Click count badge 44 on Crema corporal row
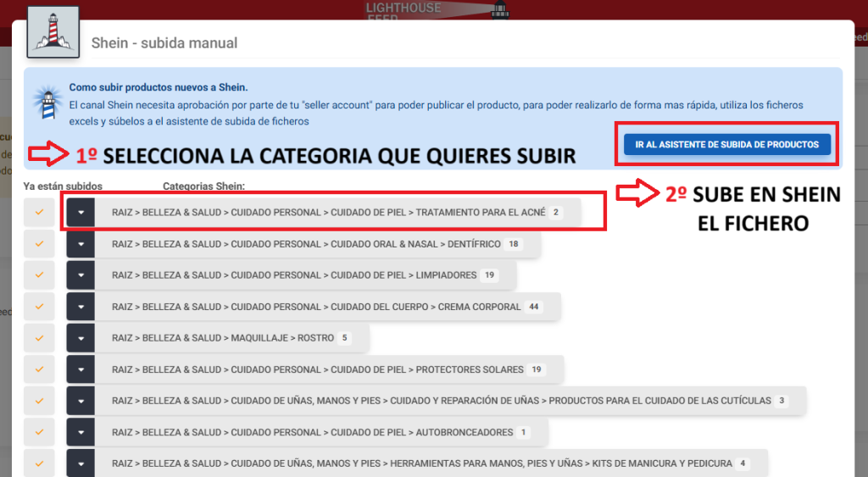Image resolution: width=868 pixels, height=477 pixels. pos(534,307)
